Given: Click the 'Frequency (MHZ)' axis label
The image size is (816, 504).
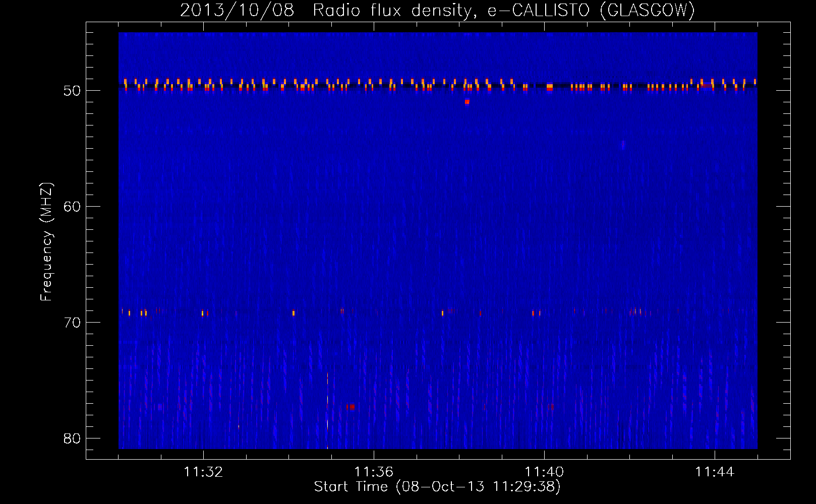Looking at the screenshot, I should [46, 242].
